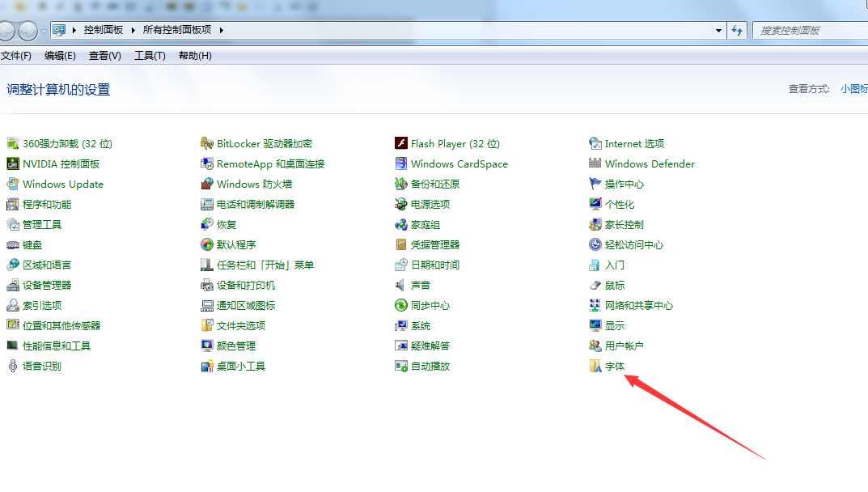Click the 搜索控制面板 search field
868x492 pixels.
coord(811,31)
